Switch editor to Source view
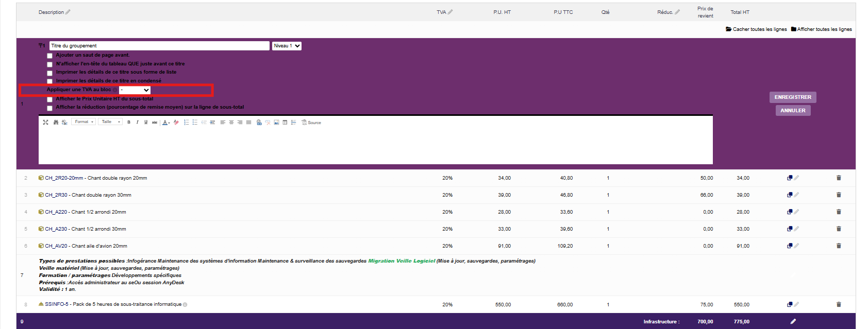 pos(311,123)
